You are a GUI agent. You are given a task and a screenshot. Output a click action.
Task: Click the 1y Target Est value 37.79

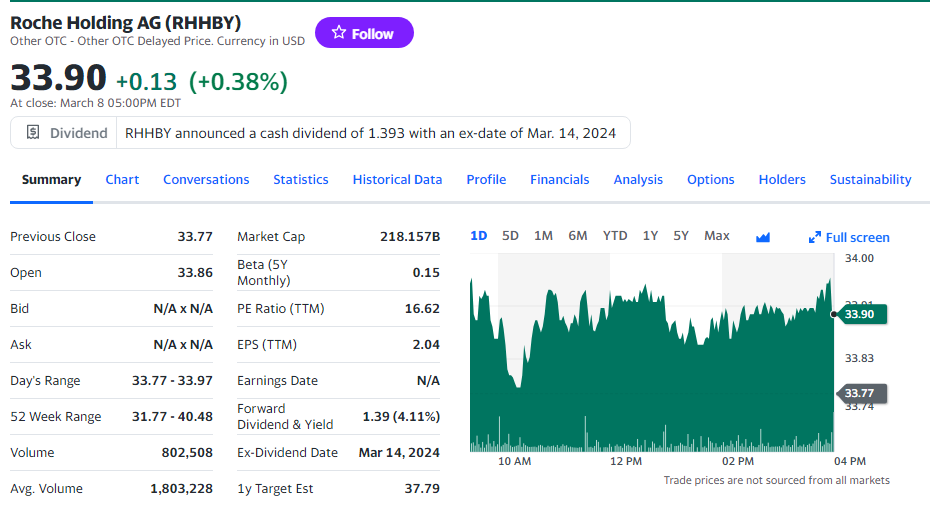tap(422, 489)
